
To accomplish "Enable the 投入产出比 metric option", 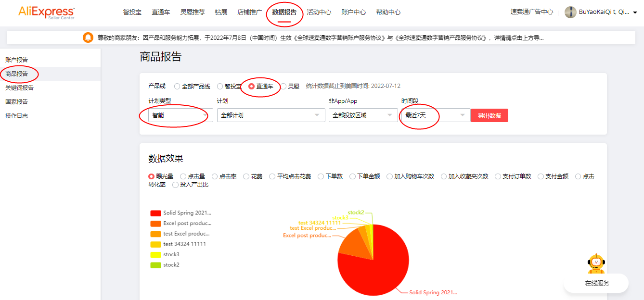I will click(175, 185).
